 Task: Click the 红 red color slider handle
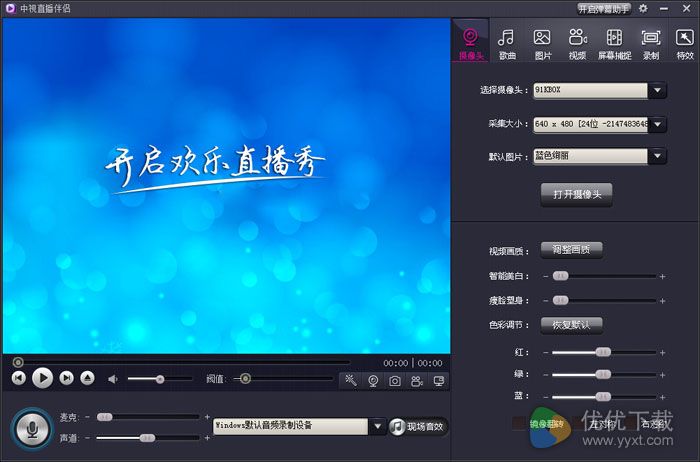603,353
